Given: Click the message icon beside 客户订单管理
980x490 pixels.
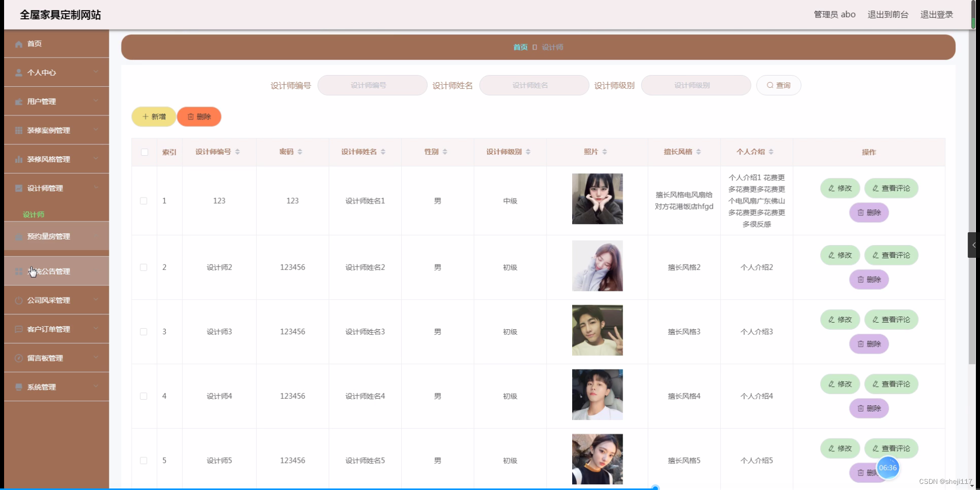Looking at the screenshot, I should point(19,329).
